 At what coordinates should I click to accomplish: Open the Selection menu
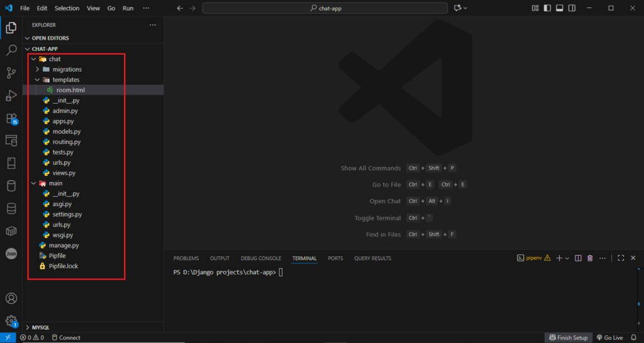68,8
